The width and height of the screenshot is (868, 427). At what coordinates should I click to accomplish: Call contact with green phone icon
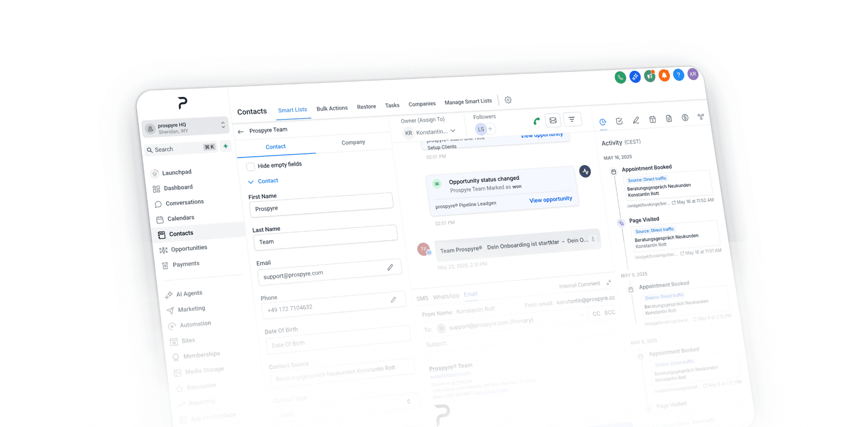point(537,121)
